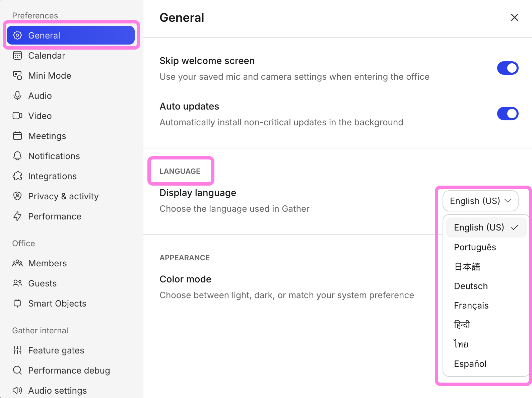Image resolution: width=532 pixels, height=398 pixels.
Task: Disable the Auto updates switch
Action: (508, 114)
